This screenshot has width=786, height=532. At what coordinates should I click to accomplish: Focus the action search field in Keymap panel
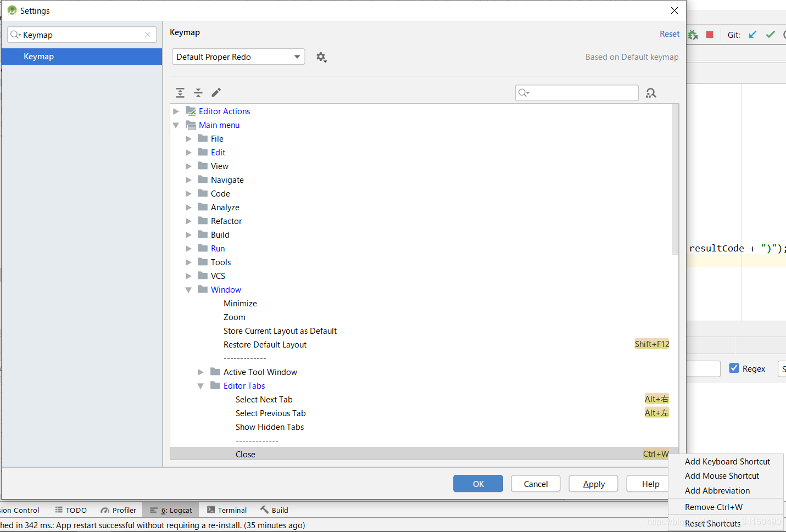[577, 93]
